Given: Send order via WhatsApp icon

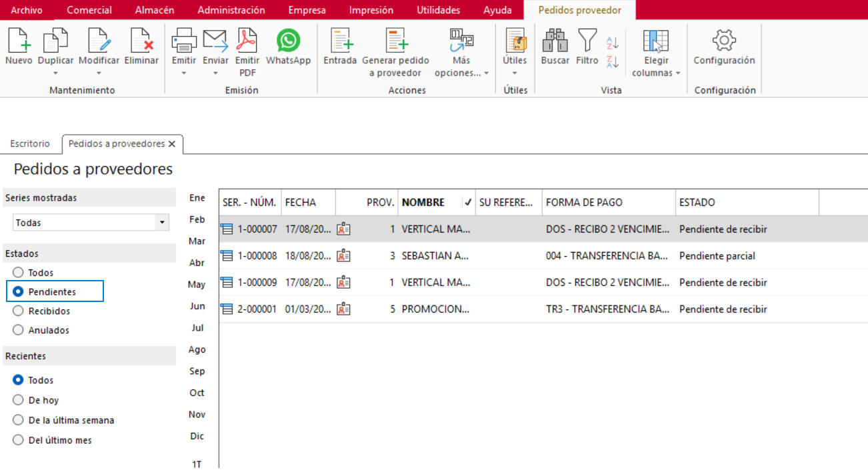Looking at the screenshot, I should pyautogui.click(x=288, y=41).
